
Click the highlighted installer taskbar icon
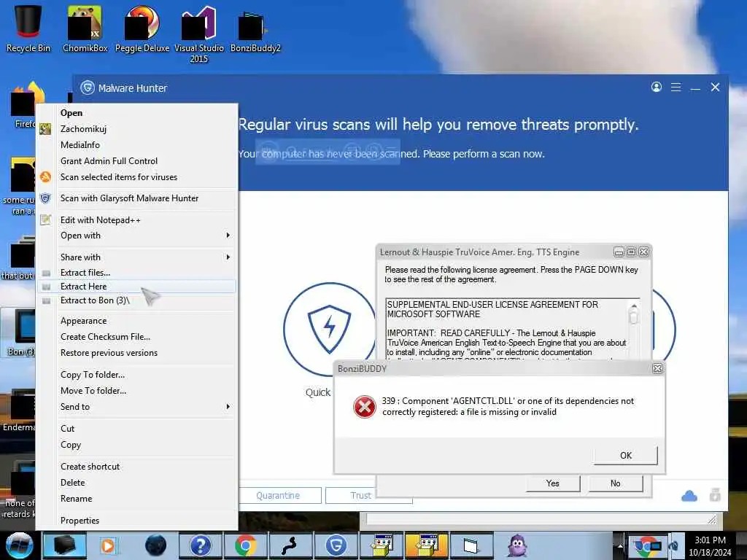click(427, 545)
